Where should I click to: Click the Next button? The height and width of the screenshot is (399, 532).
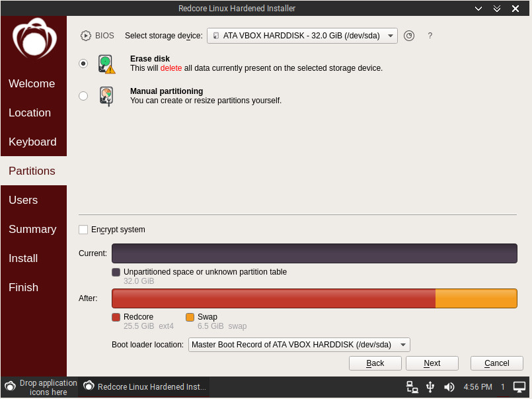tap(432, 363)
